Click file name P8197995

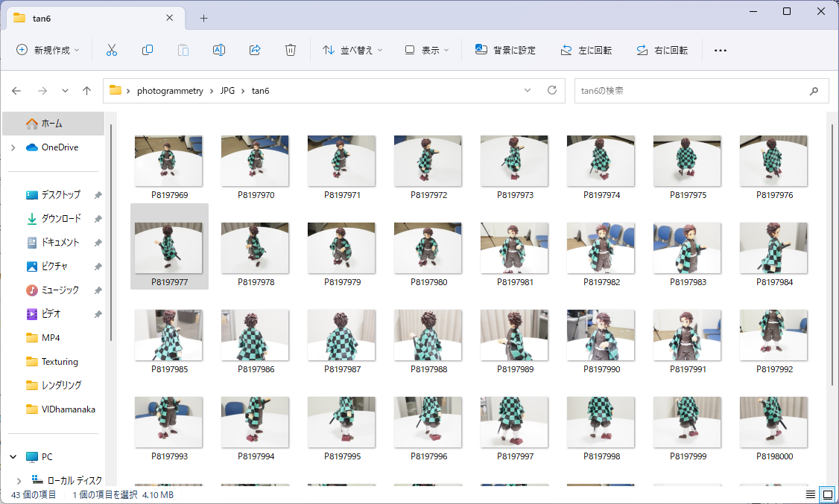tap(343, 456)
